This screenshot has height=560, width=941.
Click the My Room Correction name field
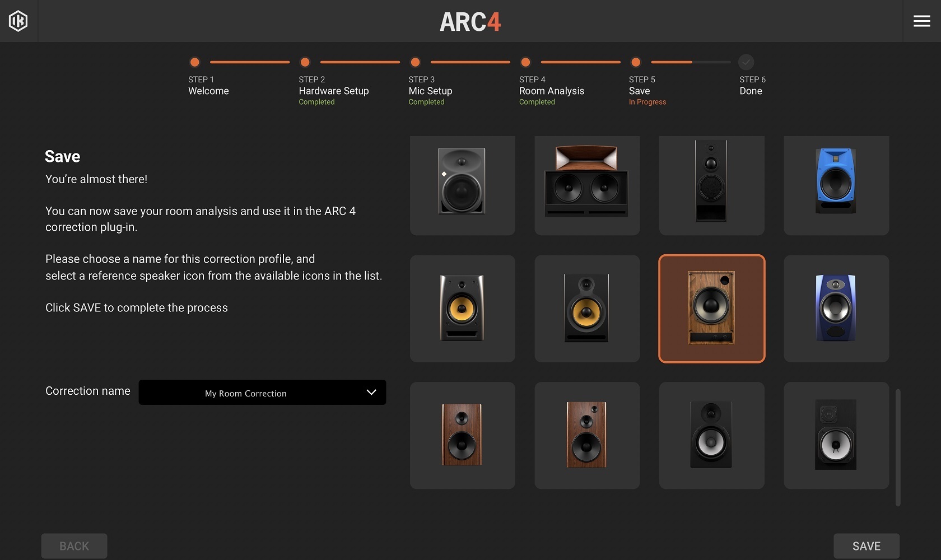tap(262, 393)
